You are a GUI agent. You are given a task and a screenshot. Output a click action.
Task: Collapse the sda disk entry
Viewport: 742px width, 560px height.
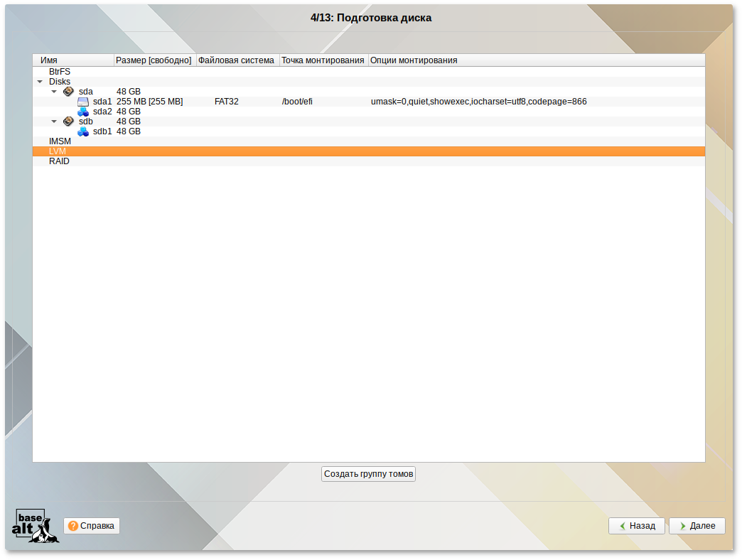pos(54,91)
